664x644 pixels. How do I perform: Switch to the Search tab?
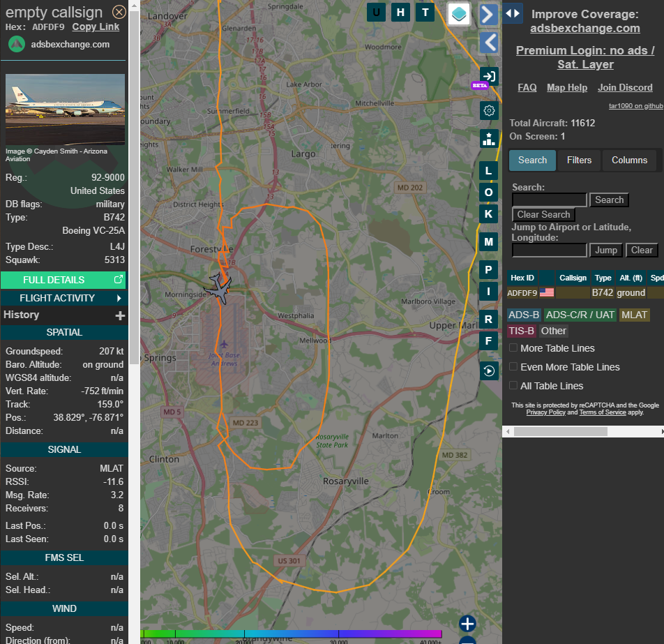(x=532, y=160)
